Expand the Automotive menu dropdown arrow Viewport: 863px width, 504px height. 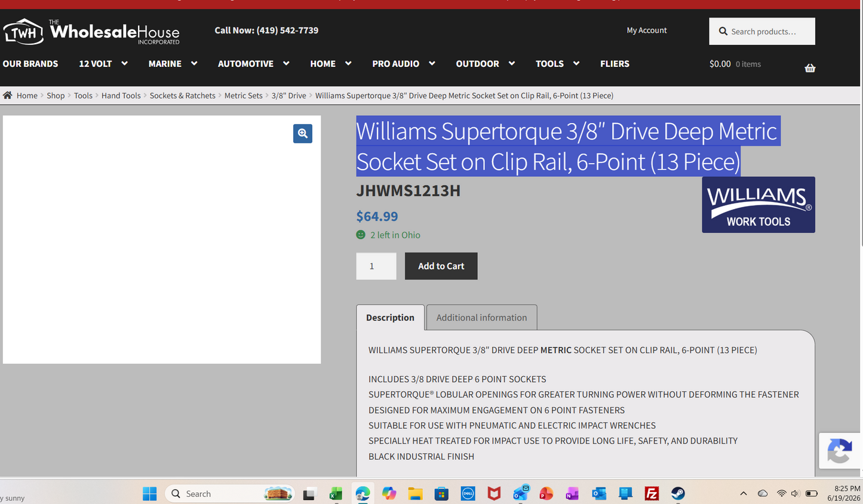coord(286,63)
